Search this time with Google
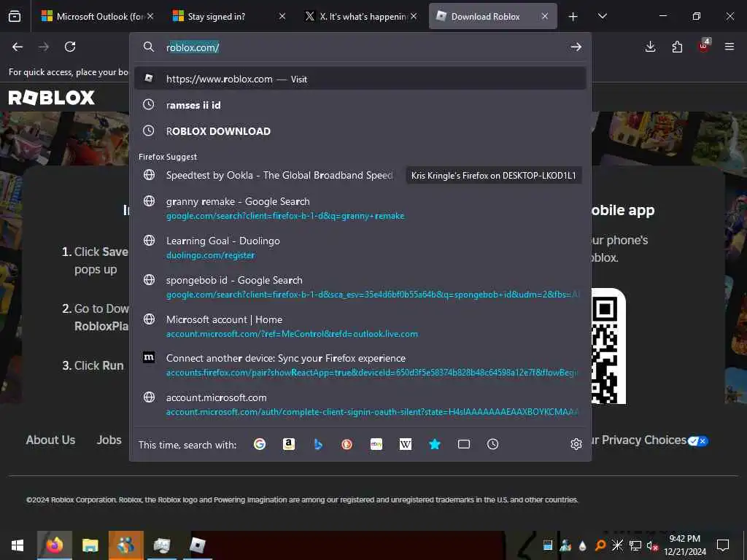 260,444
